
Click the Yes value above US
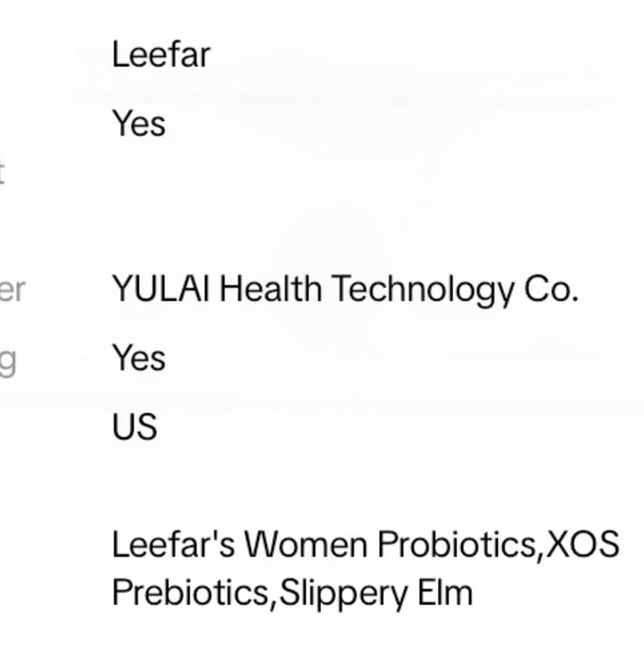click(138, 358)
